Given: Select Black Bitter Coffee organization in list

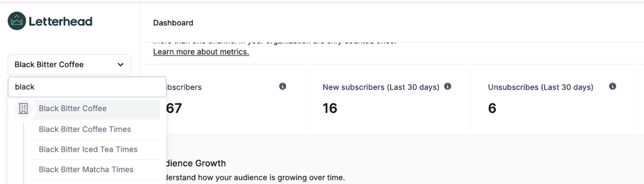Looking at the screenshot, I should (x=87, y=109).
